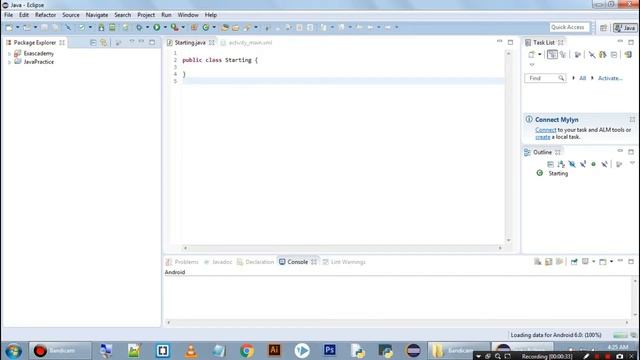Open Photoshop from the taskbar
Screen dimensions: 640x360
tap(329, 351)
